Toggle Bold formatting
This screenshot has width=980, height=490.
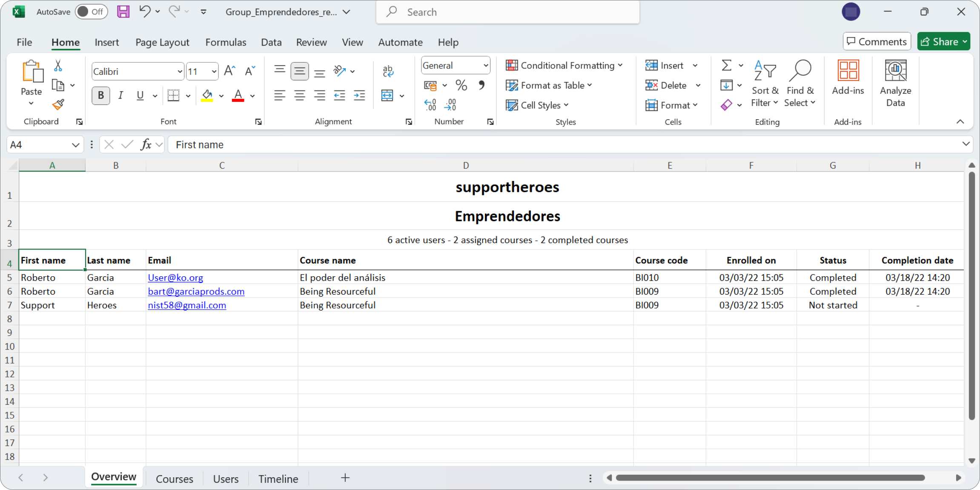pyautogui.click(x=101, y=95)
